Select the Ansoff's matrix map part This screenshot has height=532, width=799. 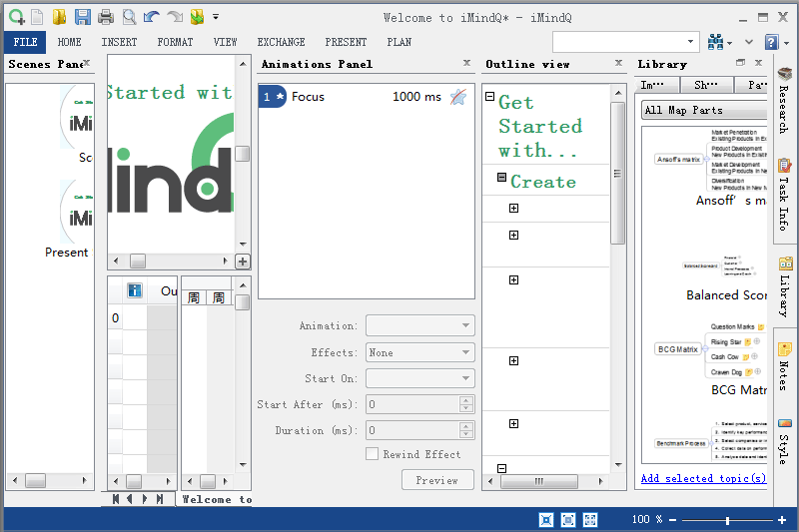pos(711,168)
